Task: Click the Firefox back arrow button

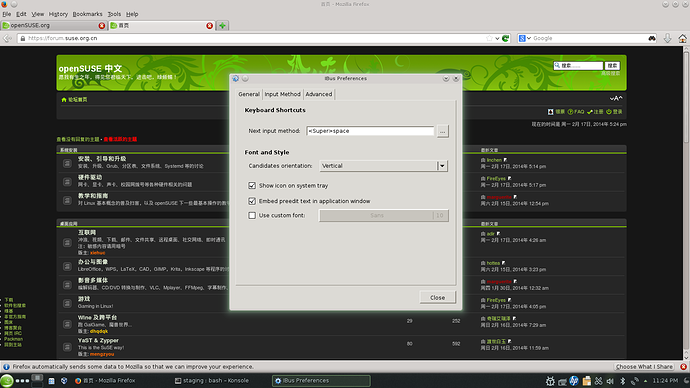Action: coord(7,38)
